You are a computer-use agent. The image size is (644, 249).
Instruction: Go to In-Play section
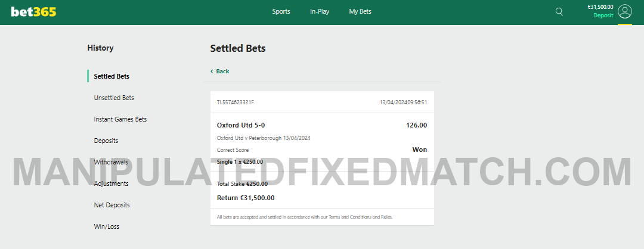tap(320, 11)
